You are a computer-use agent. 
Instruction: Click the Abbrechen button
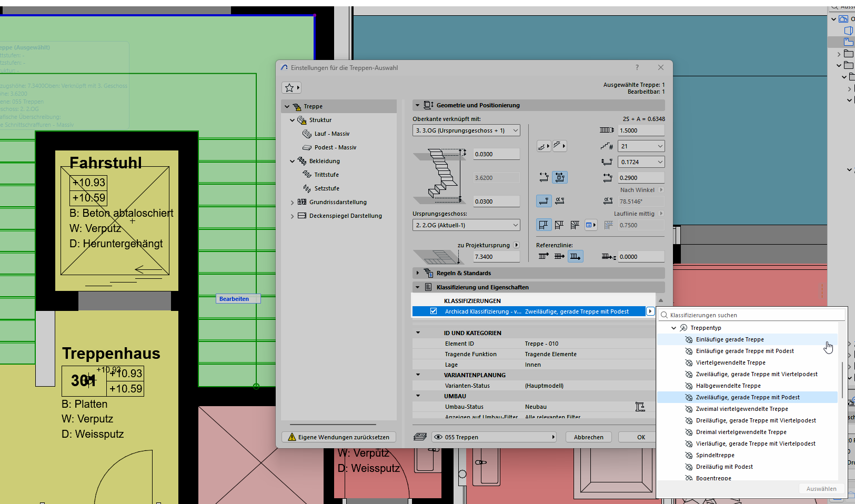click(588, 437)
